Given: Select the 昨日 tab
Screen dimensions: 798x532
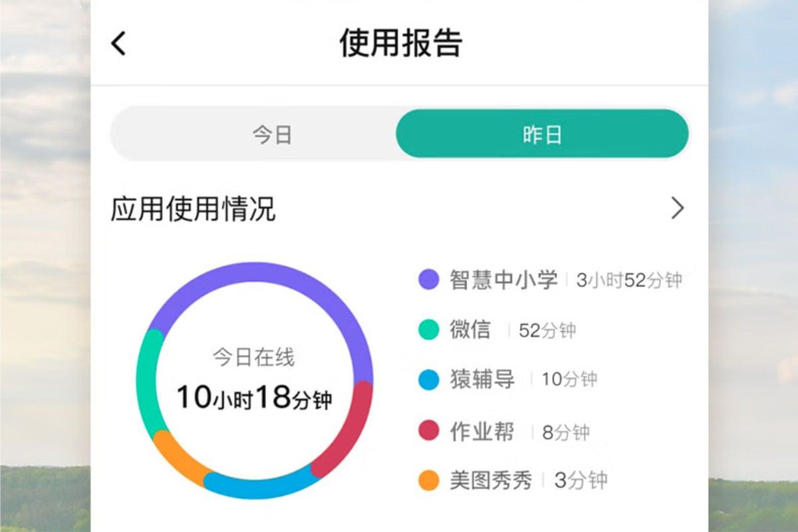Looking at the screenshot, I should tap(542, 134).
